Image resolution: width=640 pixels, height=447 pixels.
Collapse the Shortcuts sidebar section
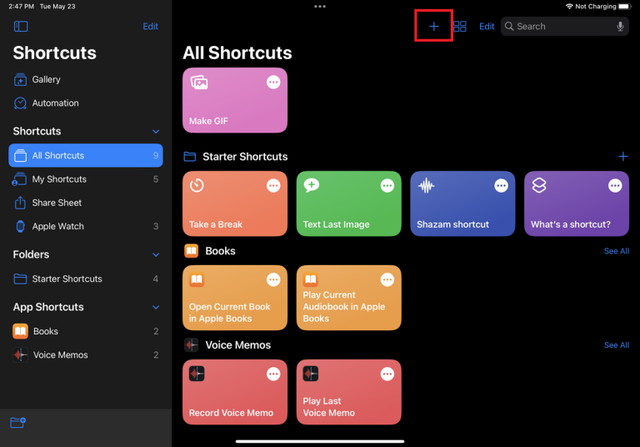(x=156, y=131)
